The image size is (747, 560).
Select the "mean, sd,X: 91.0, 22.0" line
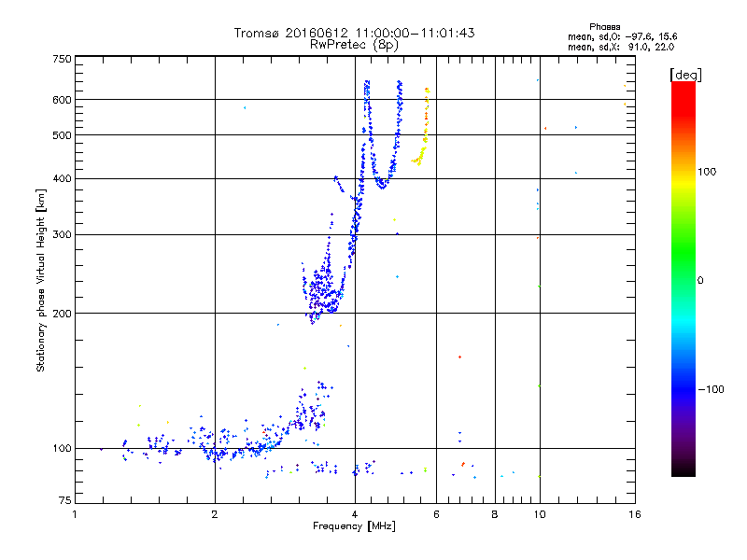(621, 47)
